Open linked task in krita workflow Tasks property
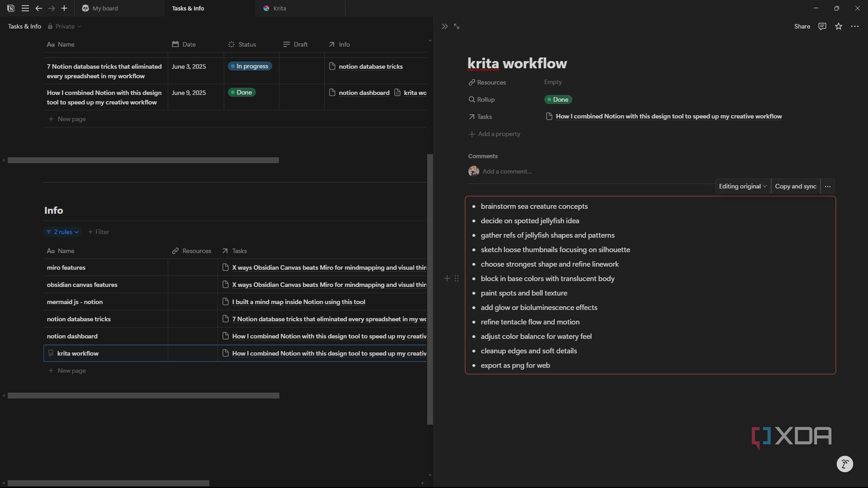Viewport: 868px width, 488px height. [664, 117]
